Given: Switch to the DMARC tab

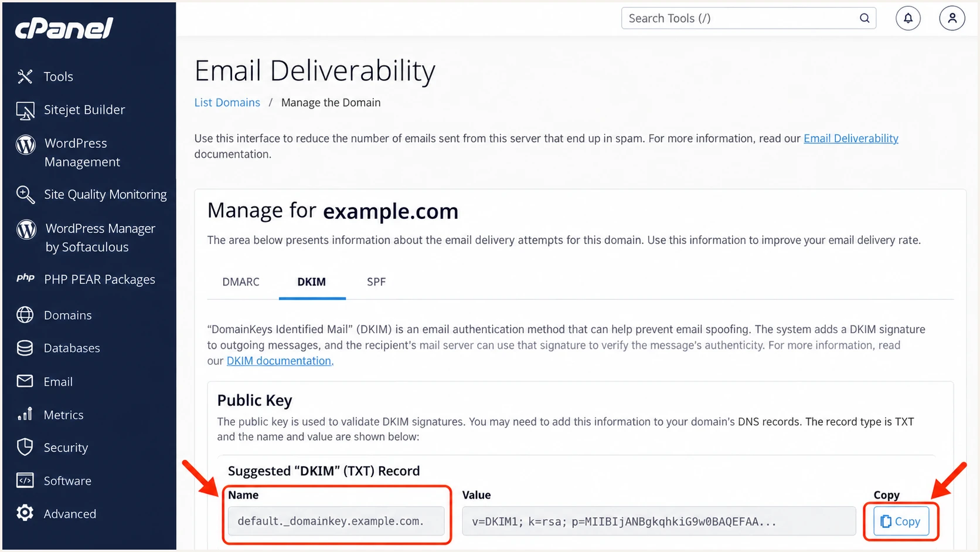Looking at the screenshot, I should click(241, 282).
